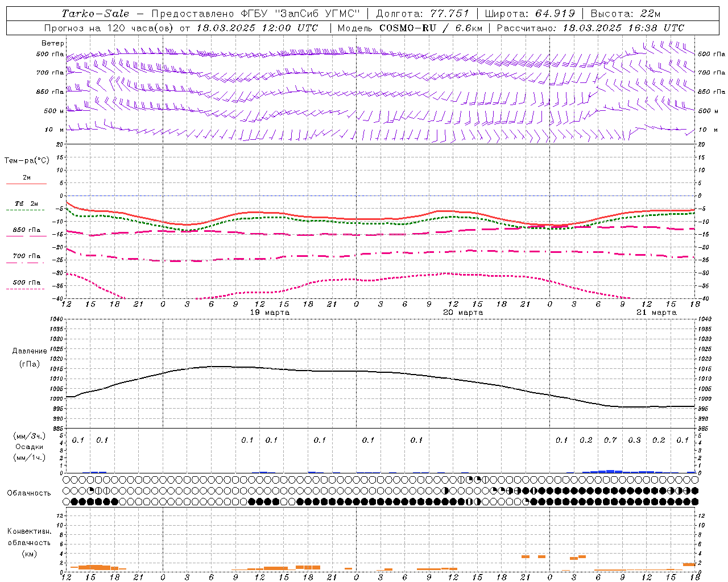Click the 10 м wind level label on left
This screenshot has height=582, width=728.
[55, 130]
